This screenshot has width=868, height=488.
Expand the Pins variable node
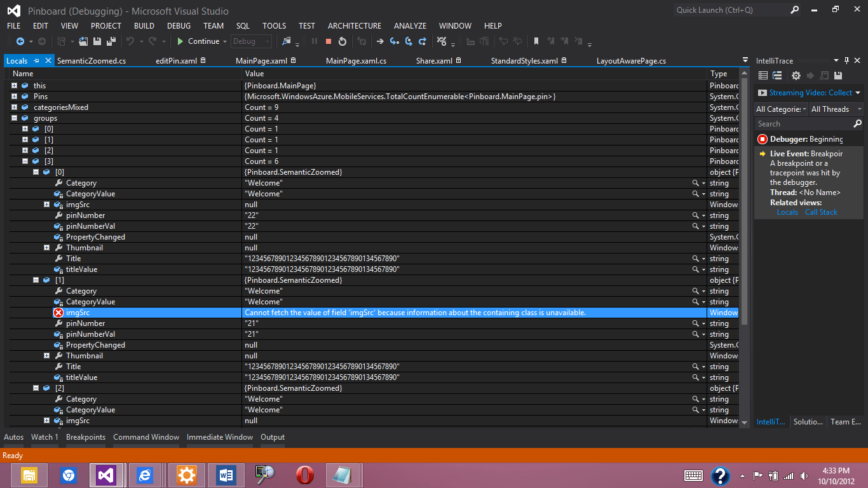(14, 97)
